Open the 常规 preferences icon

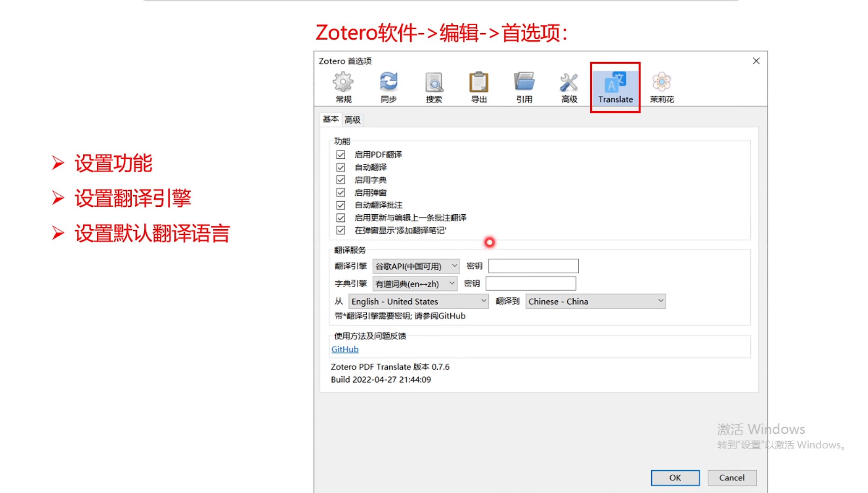pyautogui.click(x=342, y=86)
